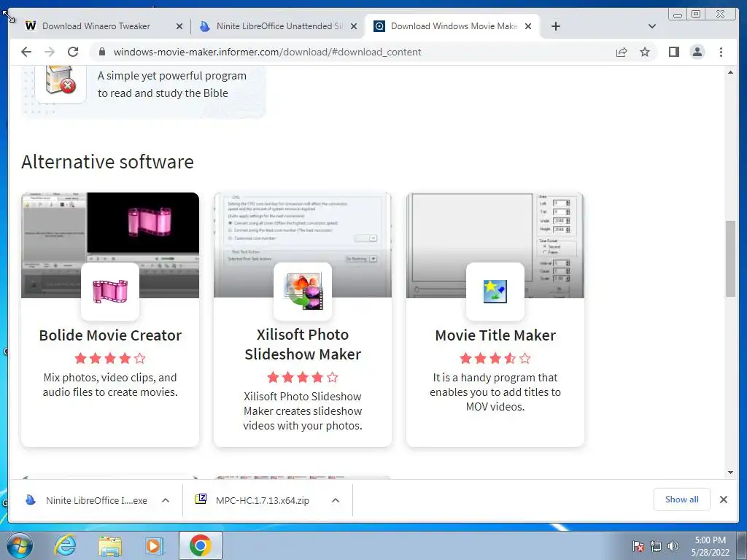Click the address bar URL
Image resolution: width=747 pixels, height=560 pixels.
click(x=267, y=52)
